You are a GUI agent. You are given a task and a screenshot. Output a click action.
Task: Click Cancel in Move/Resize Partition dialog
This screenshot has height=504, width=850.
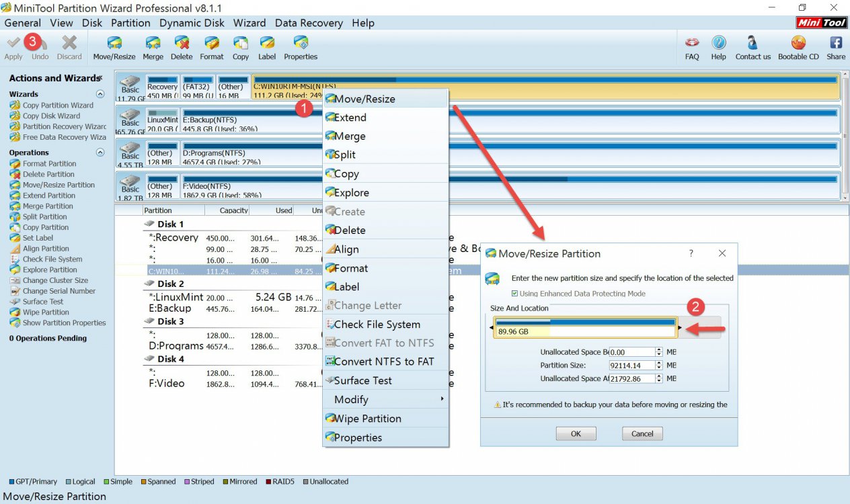(642, 433)
